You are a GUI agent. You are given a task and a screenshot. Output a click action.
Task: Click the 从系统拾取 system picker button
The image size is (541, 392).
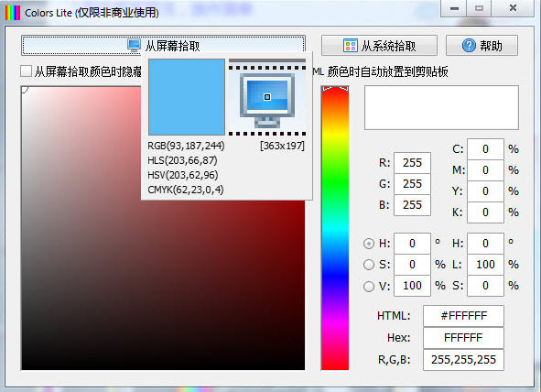click(379, 45)
